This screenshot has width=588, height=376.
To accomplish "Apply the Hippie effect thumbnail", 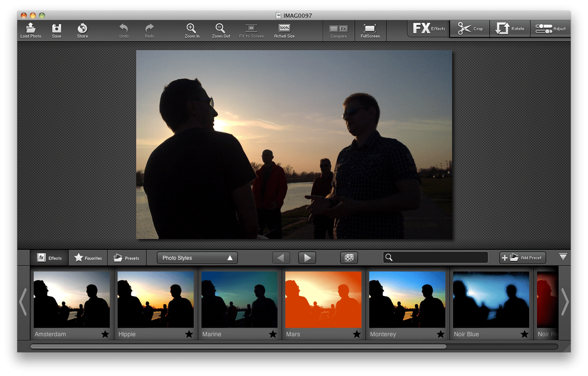I will pos(155,300).
